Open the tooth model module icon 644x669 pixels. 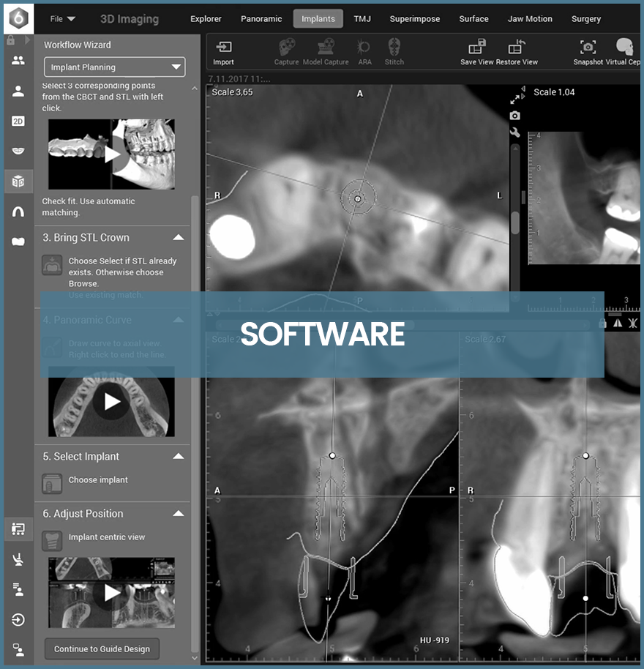click(x=18, y=242)
